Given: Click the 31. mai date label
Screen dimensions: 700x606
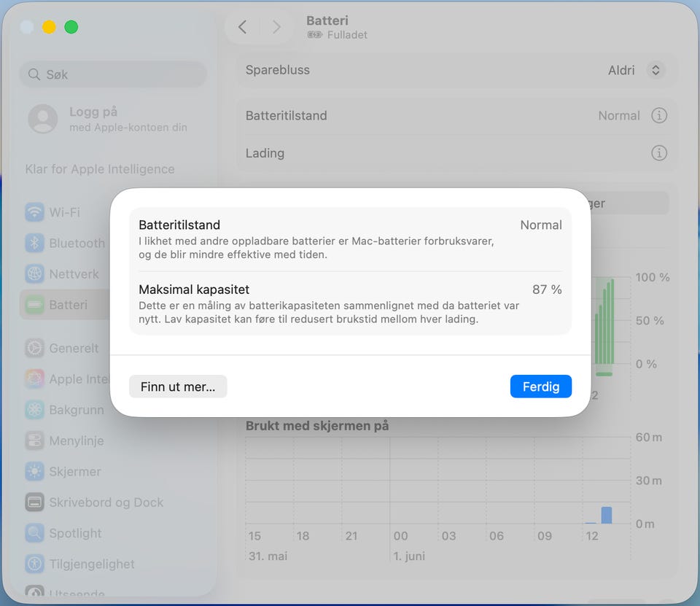Looking at the screenshot, I should pos(268,556).
